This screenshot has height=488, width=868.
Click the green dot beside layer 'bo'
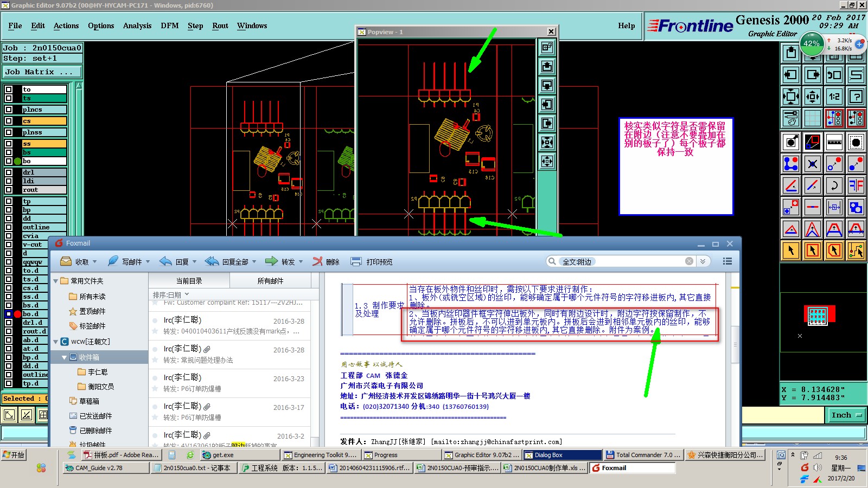pyautogui.click(x=17, y=161)
